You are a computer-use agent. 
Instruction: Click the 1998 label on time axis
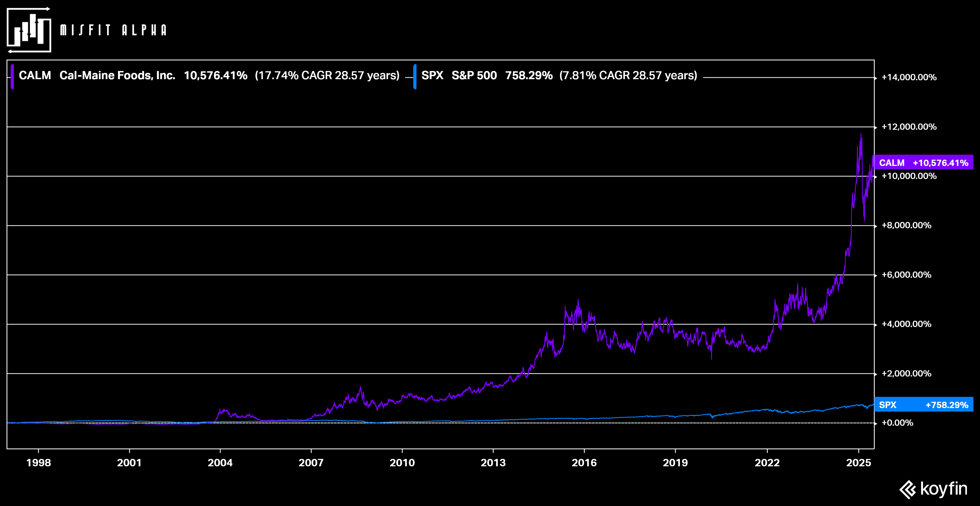click(x=38, y=463)
